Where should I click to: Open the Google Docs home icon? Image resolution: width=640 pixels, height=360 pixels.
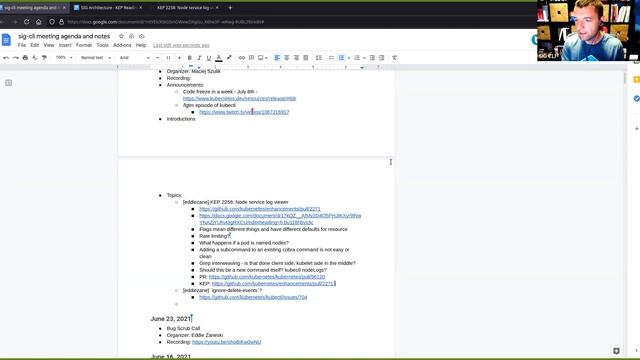[6, 40]
